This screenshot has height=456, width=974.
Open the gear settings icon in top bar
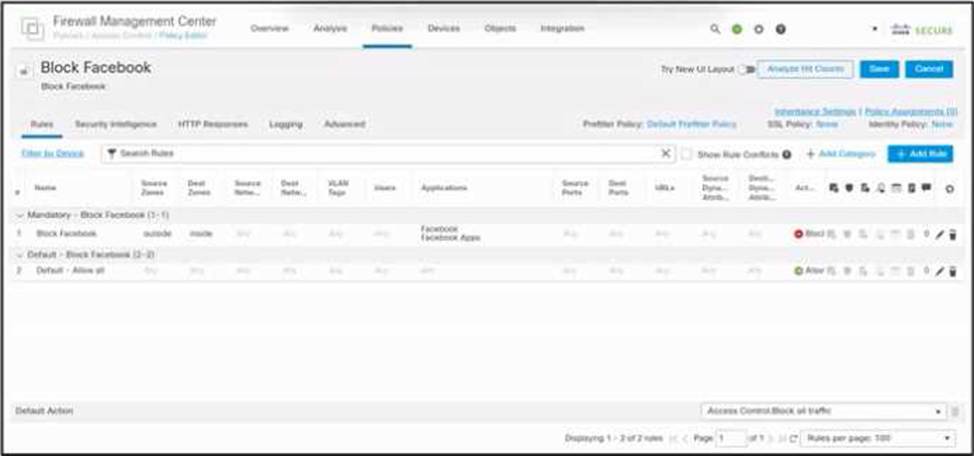758,29
